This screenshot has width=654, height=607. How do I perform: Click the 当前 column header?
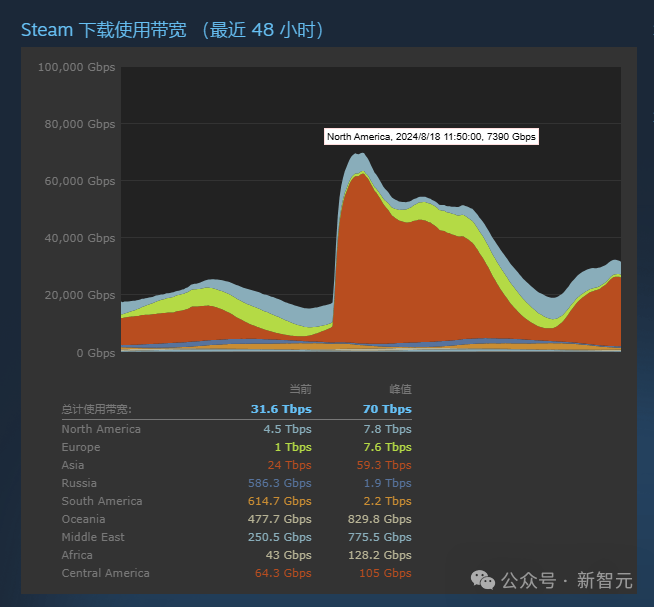point(301,389)
